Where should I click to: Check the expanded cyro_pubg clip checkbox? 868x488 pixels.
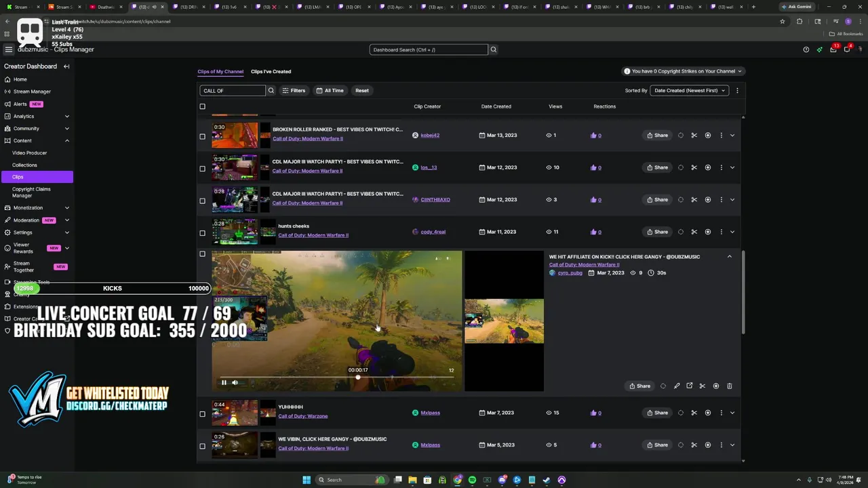tap(202, 254)
